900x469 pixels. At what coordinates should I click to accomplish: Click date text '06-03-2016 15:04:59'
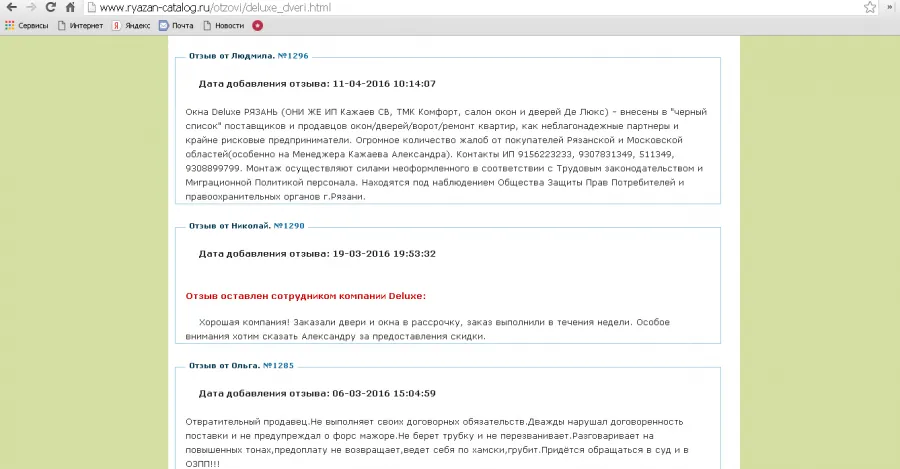point(384,394)
